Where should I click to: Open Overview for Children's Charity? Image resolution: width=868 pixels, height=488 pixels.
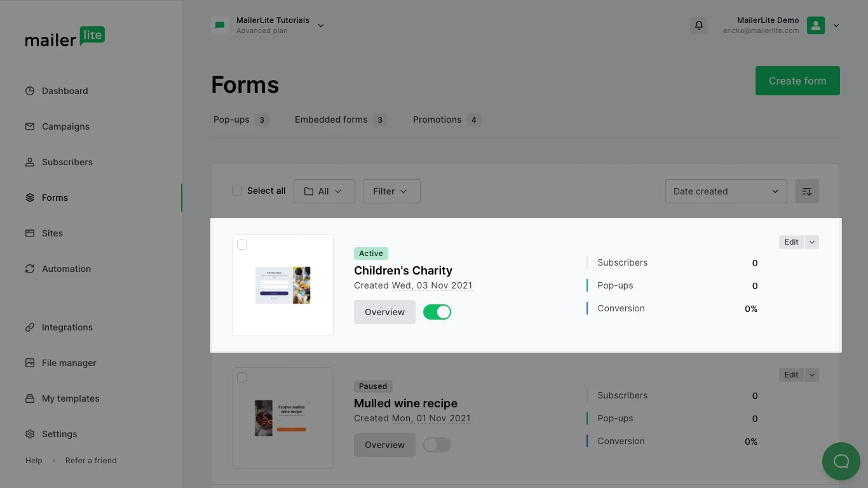click(384, 312)
